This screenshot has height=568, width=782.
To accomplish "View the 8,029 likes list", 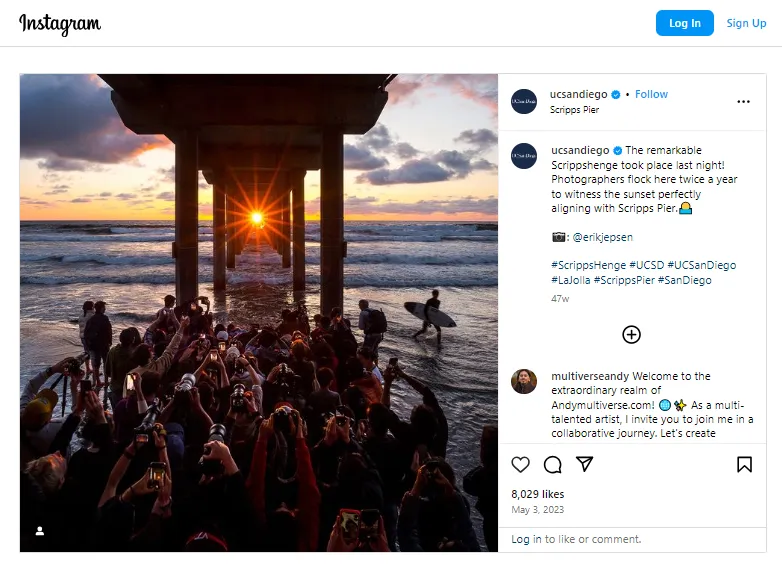I will click(538, 494).
